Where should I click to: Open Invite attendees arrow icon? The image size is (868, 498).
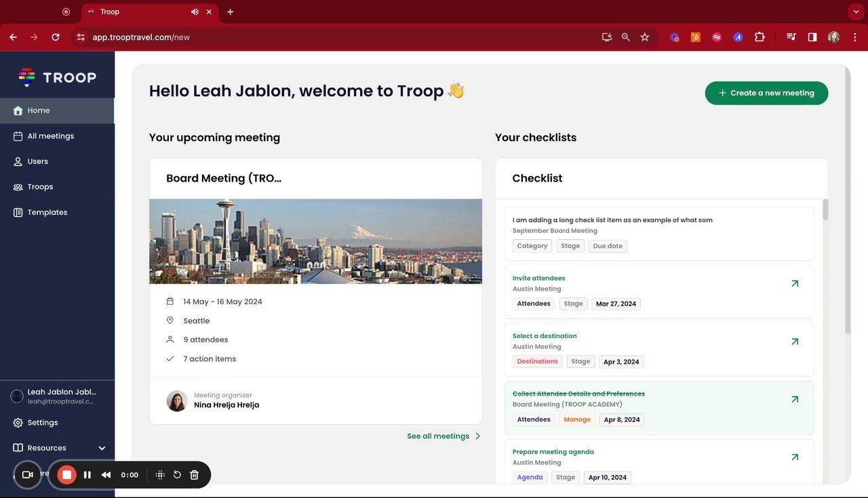(795, 284)
